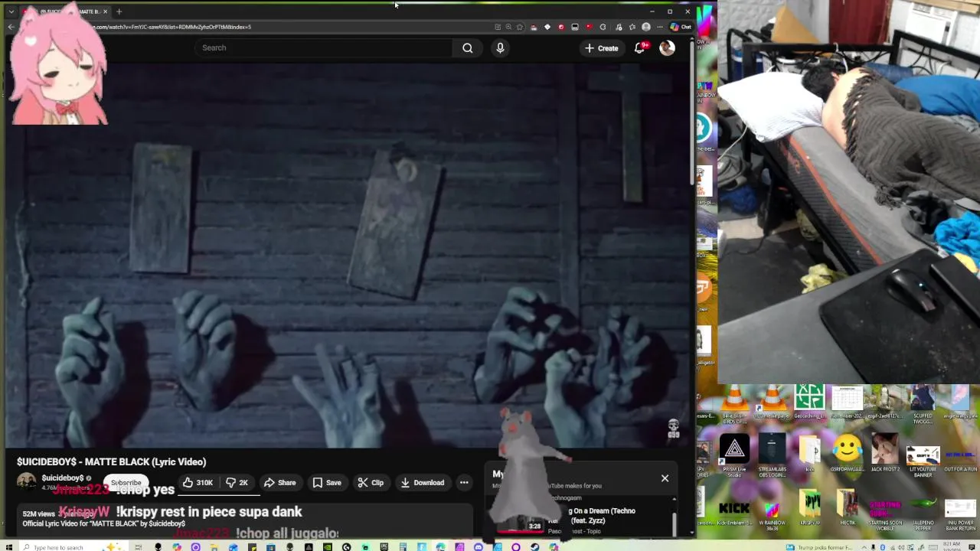Open the Windows Start menu

pyautogui.click(x=9, y=546)
